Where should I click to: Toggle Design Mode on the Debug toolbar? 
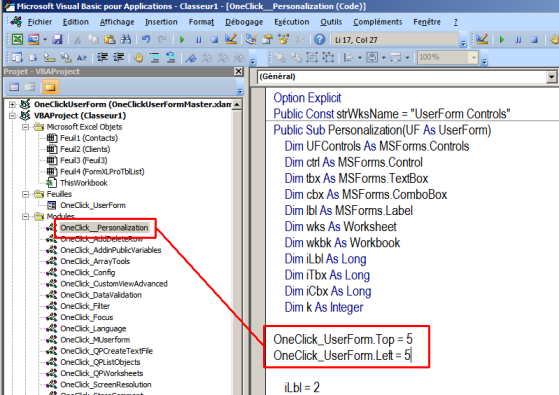pyautogui.click(x=482, y=39)
